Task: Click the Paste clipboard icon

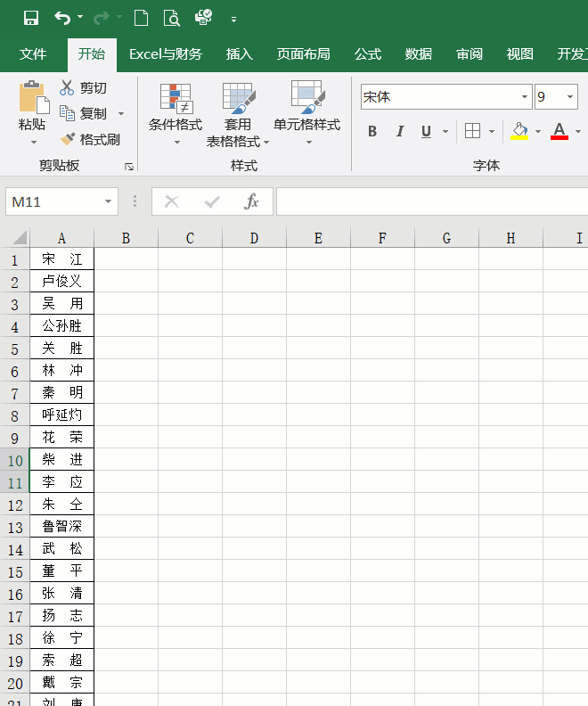Action: (x=33, y=98)
